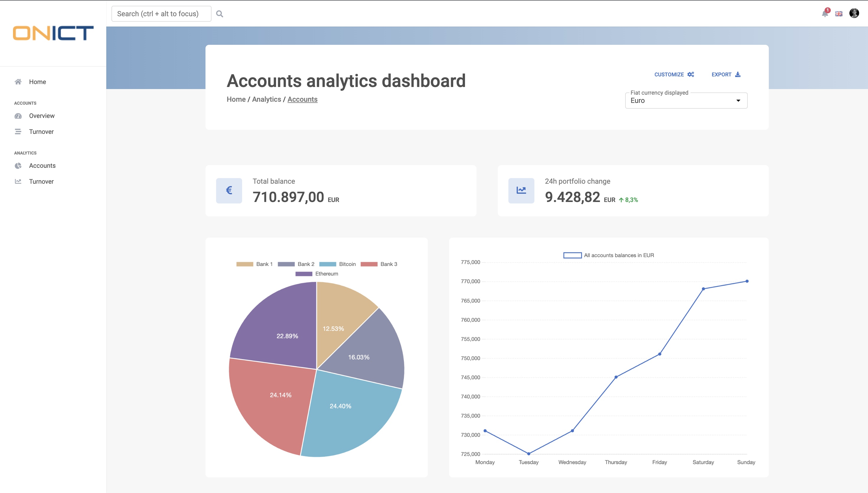
Task: Click the Euro icon beside Total balance
Action: pyautogui.click(x=229, y=190)
